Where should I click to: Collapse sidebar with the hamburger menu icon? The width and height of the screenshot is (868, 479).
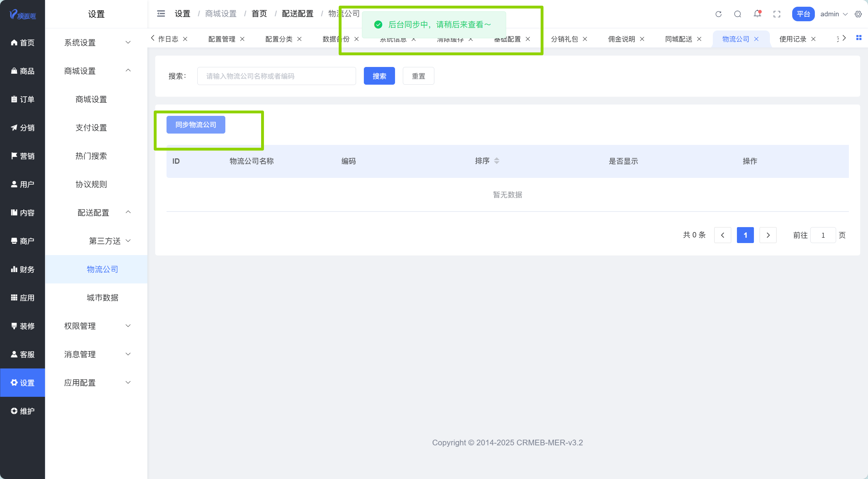click(161, 14)
